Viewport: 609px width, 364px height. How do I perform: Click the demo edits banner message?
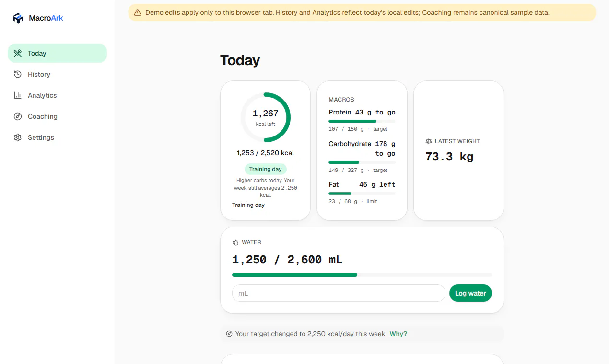[x=347, y=12]
